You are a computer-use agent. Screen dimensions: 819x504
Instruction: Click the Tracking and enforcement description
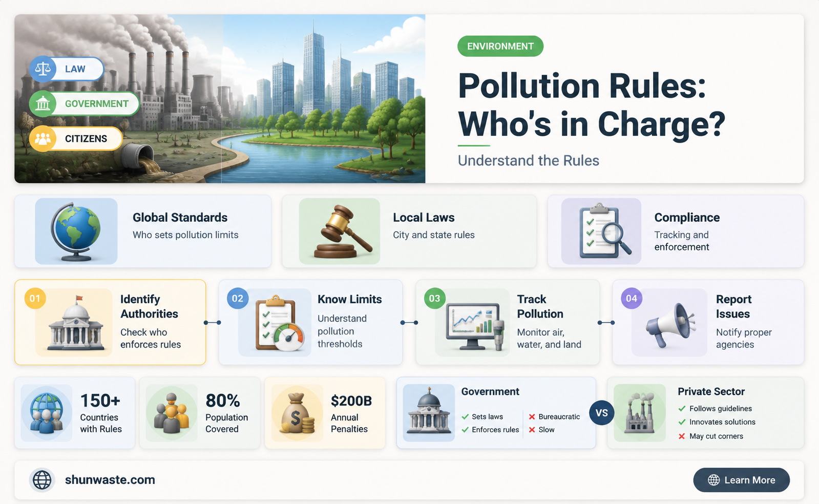pos(682,241)
